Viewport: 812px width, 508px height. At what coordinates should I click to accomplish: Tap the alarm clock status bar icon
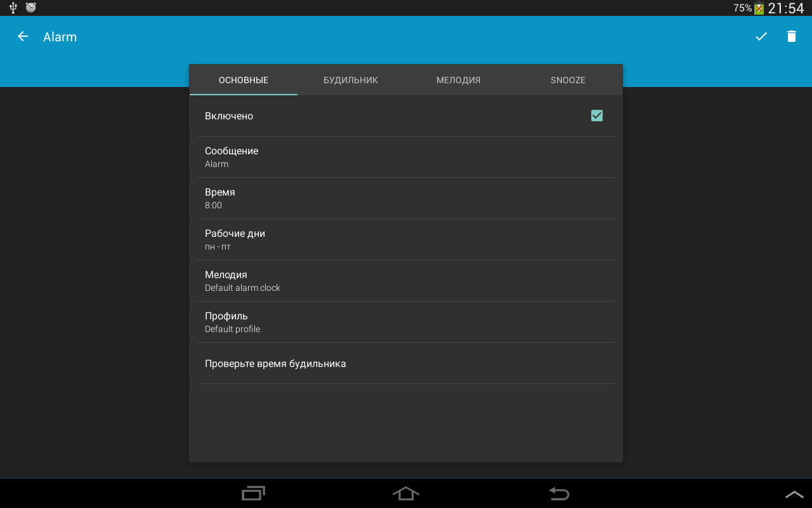pos(30,8)
